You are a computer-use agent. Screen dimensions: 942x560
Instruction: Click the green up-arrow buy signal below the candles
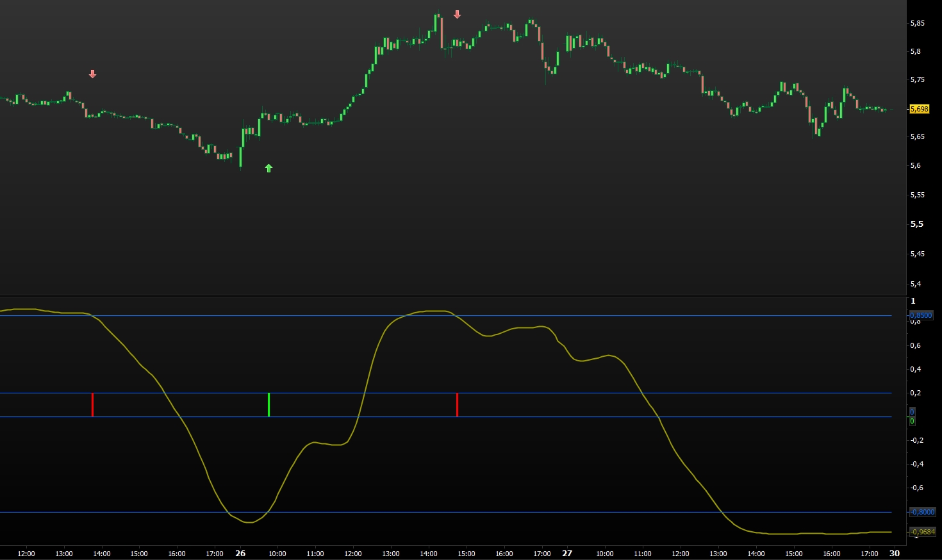269,169
